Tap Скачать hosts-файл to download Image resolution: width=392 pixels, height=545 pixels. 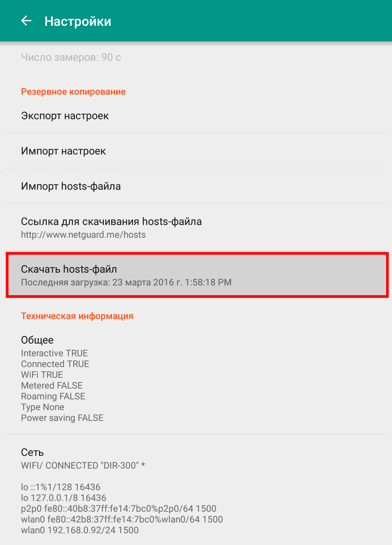point(196,275)
